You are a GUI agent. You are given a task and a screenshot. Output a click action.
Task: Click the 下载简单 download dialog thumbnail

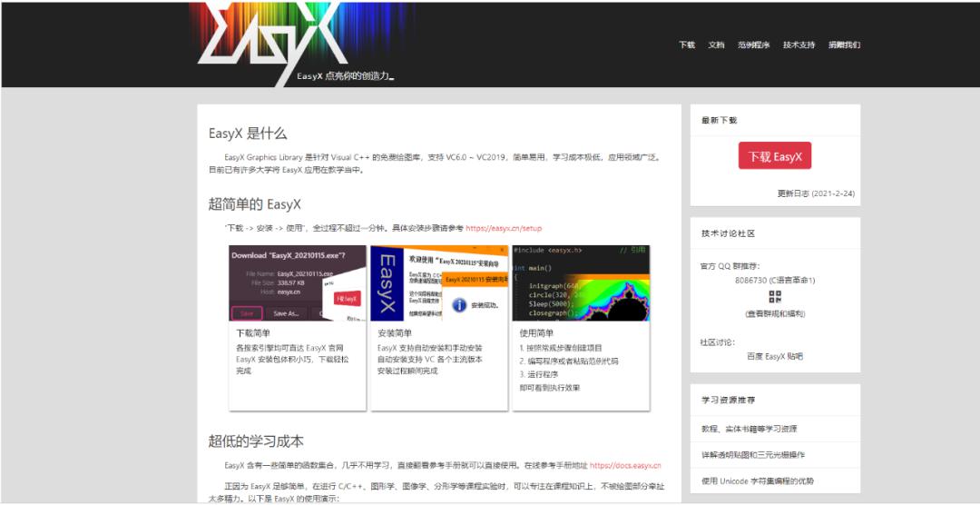tap(298, 282)
